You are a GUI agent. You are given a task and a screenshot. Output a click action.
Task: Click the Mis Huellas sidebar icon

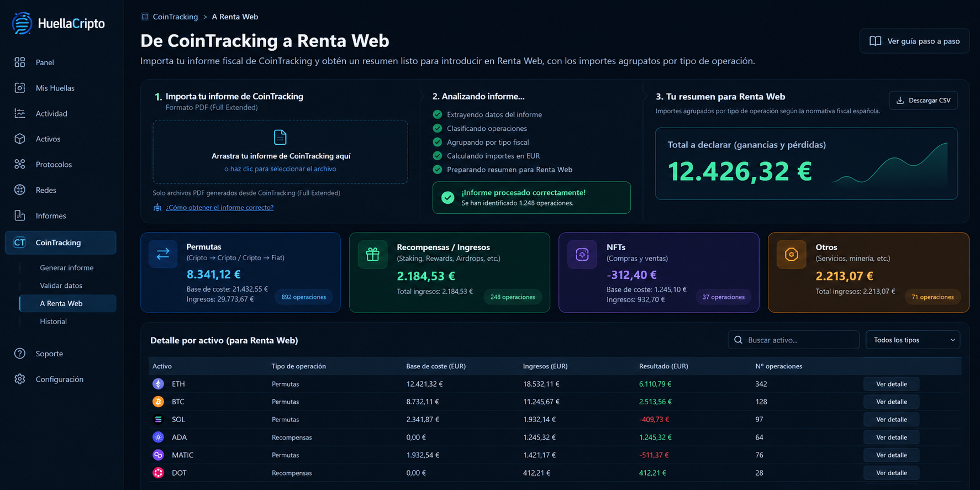click(x=20, y=88)
